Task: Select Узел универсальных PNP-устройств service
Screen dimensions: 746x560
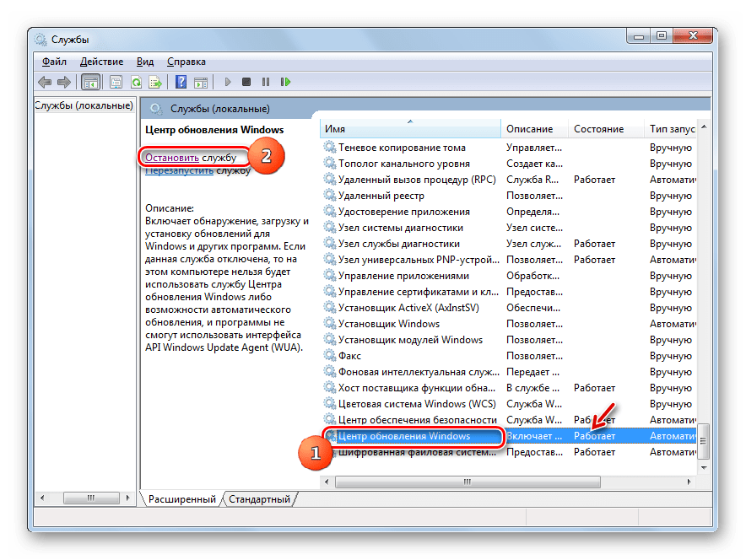Action: (x=509, y=260)
